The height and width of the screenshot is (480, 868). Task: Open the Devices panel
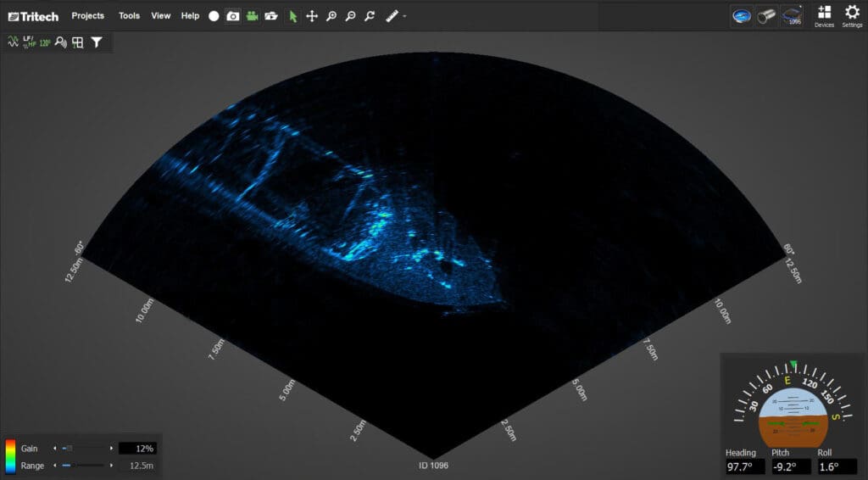coord(824,16)
